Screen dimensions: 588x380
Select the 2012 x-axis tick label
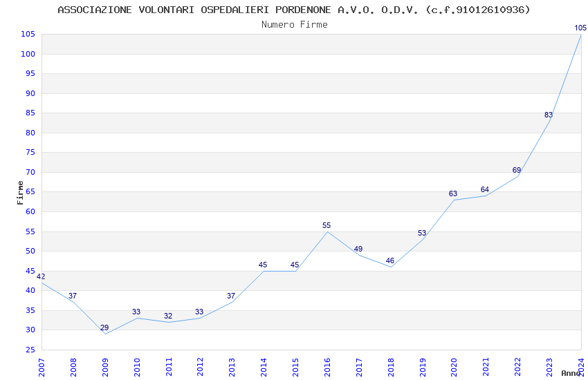(x=200, y=368)
